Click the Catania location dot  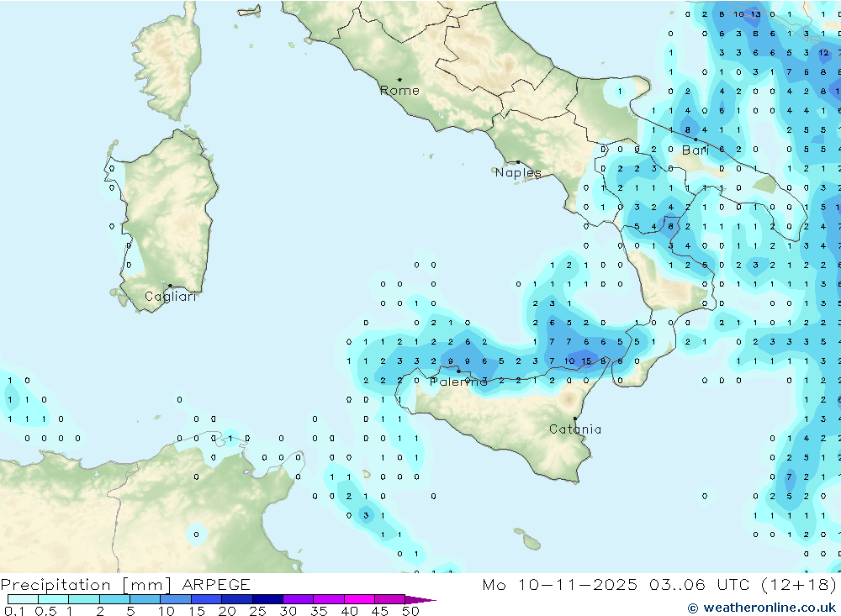[x=575, y=419]
